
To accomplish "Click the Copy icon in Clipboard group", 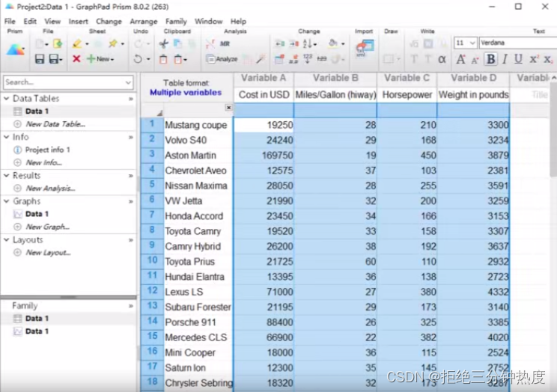I will (177, 43).
